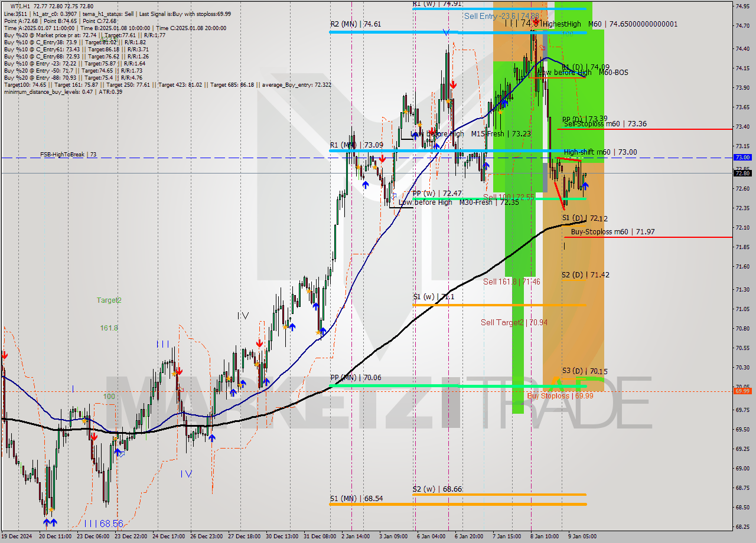
Task: Select the 'R1 (D) | 74.09' label
Action: 585,67
